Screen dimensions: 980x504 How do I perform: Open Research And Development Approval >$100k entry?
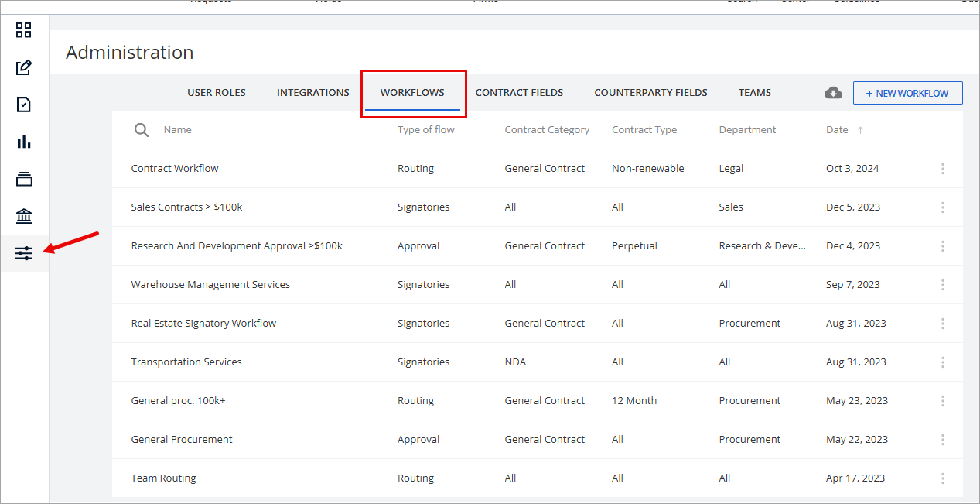(x=237, y=246)
